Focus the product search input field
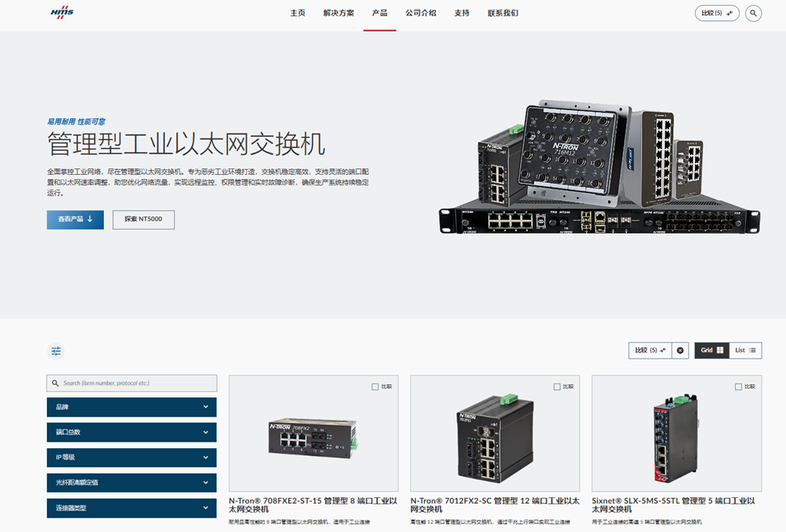786x532 pixels. tap(132, 383)
